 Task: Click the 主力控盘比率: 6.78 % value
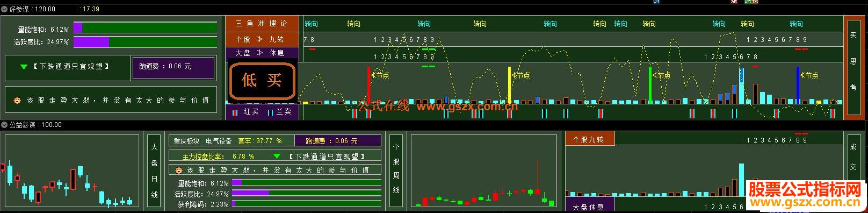[218, 157]
